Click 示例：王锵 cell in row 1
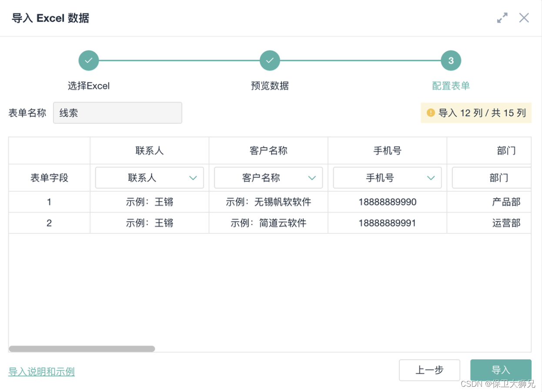 pos(150,202)
